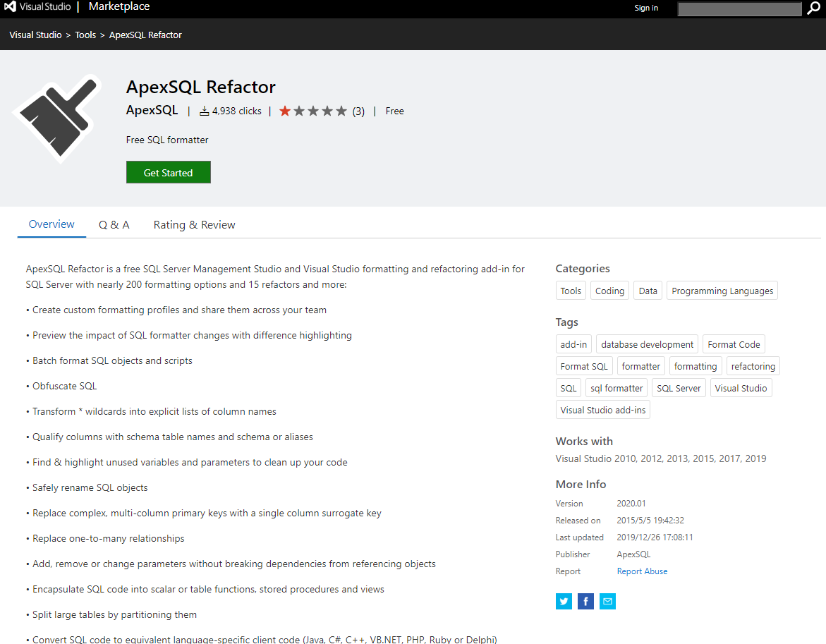The image size is (826, 644).
Task: Click the Sign in link
Action: (x=645, y=8)
